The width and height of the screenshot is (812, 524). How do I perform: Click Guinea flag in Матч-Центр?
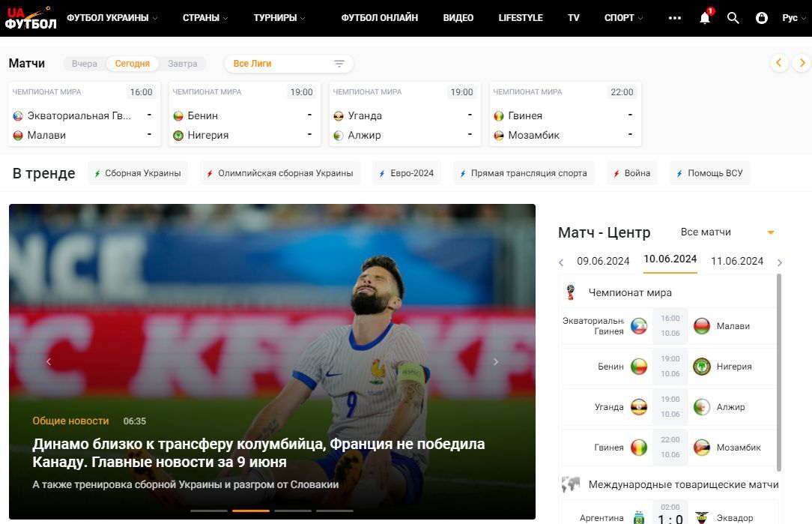coord(638,448)
